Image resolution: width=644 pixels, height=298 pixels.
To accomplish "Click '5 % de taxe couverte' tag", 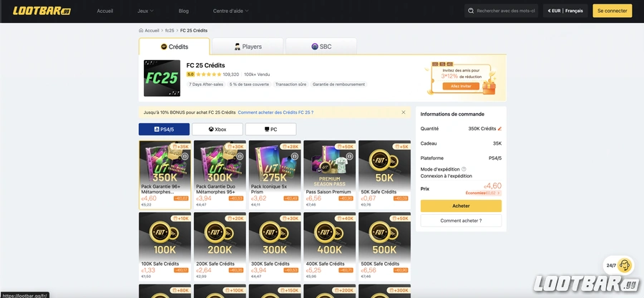I will click(249, 85).
